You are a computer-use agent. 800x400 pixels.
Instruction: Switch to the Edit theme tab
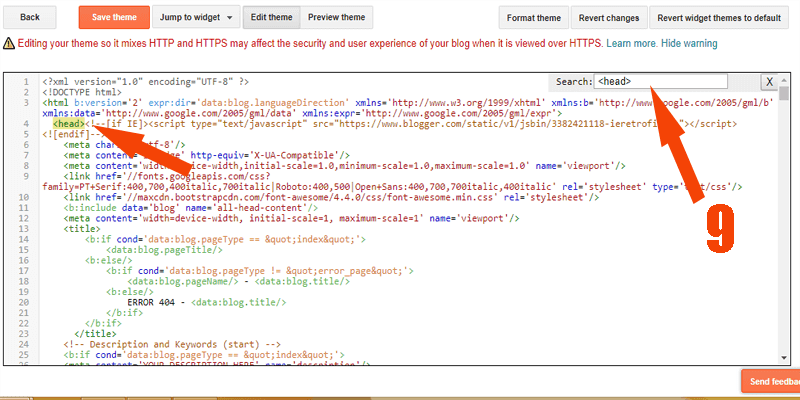click(x=271, y=17)
